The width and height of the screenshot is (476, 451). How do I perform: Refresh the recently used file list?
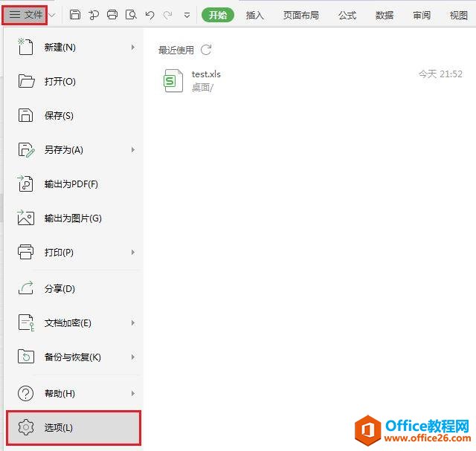coord(206,50)
